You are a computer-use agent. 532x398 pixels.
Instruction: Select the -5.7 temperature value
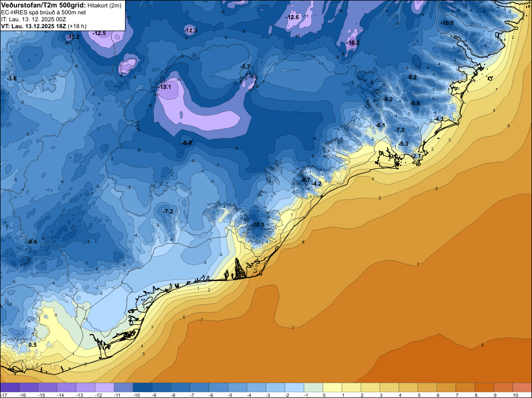point(245,67)
